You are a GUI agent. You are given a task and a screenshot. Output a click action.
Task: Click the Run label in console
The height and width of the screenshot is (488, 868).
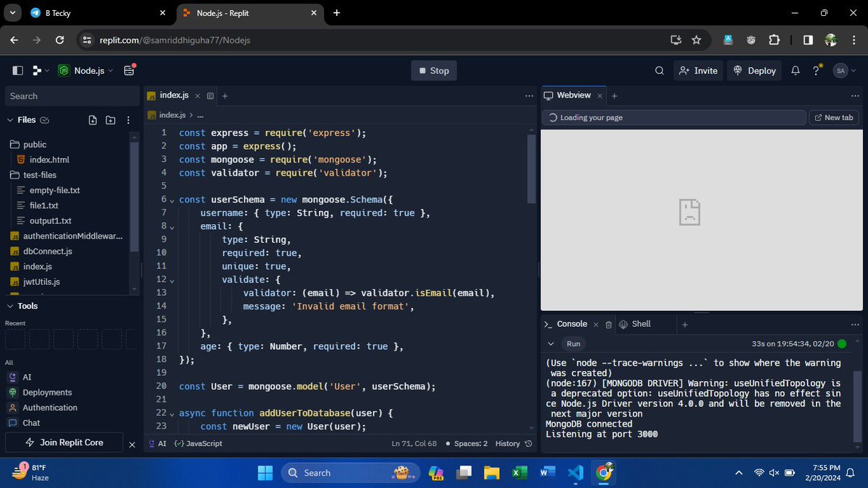point(573,344)
